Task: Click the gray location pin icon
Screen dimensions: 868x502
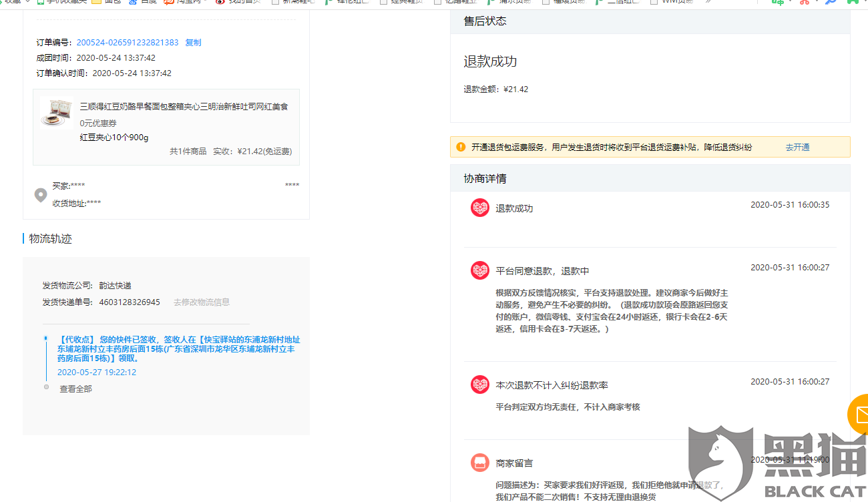Action: pos(41,195)
